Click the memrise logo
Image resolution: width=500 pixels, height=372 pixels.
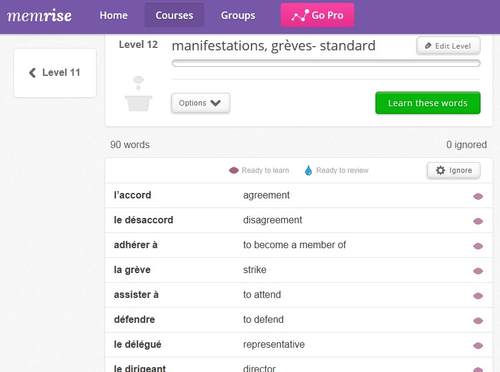[39, 15]
